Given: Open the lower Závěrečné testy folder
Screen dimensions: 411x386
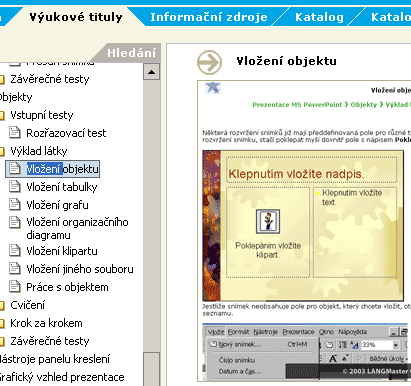Looking at the screenshot, I should (x=49, y=341).
